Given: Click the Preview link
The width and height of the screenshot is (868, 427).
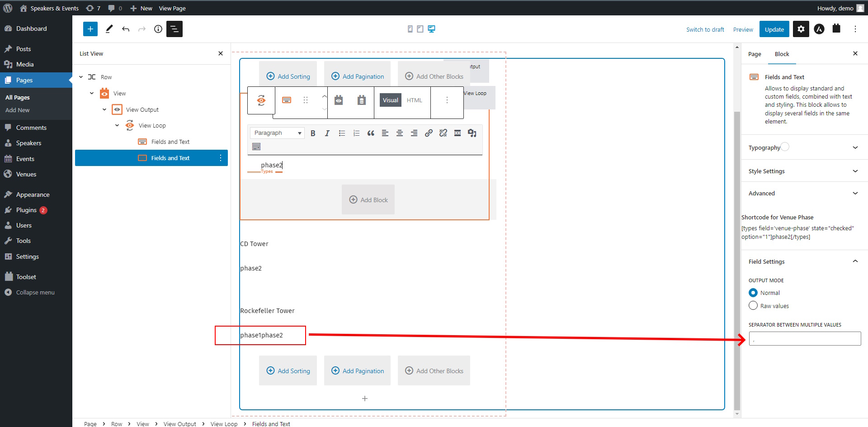Looking at the screenshot, I should (743, 30).
